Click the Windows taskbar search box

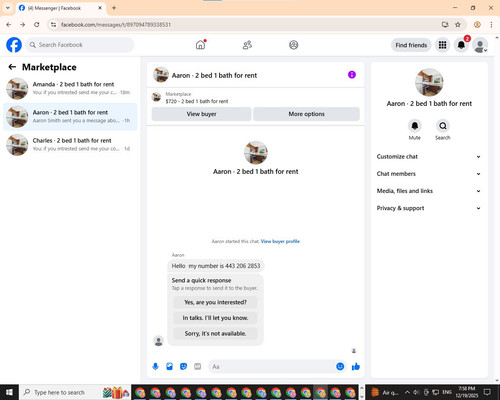point(75,392)
